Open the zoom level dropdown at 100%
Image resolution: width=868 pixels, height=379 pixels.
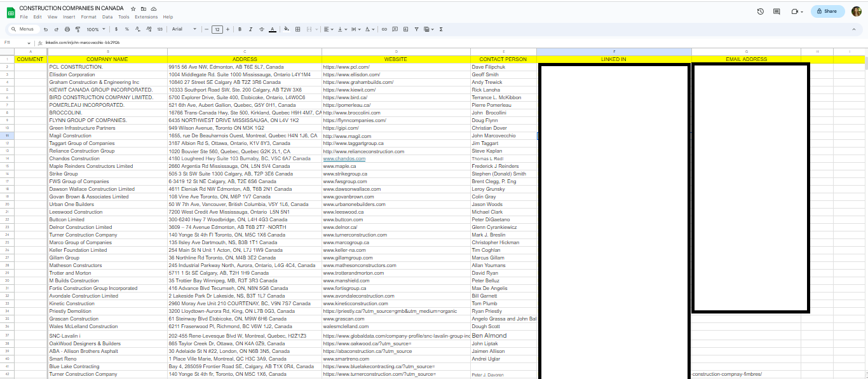pyautogui.click(x=96, y=29)
